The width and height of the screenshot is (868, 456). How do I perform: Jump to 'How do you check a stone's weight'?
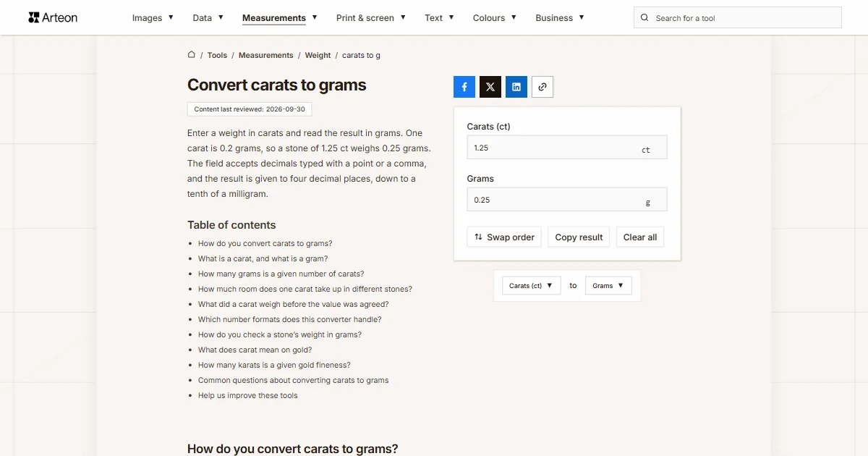tap(280, 335)
